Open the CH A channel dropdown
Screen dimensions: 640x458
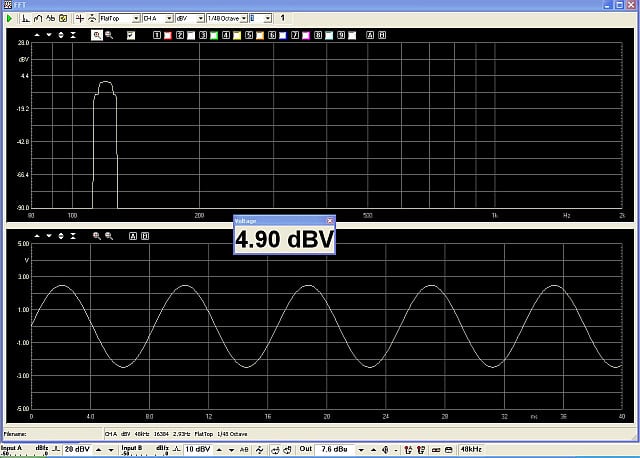click(x=168, y=18)
